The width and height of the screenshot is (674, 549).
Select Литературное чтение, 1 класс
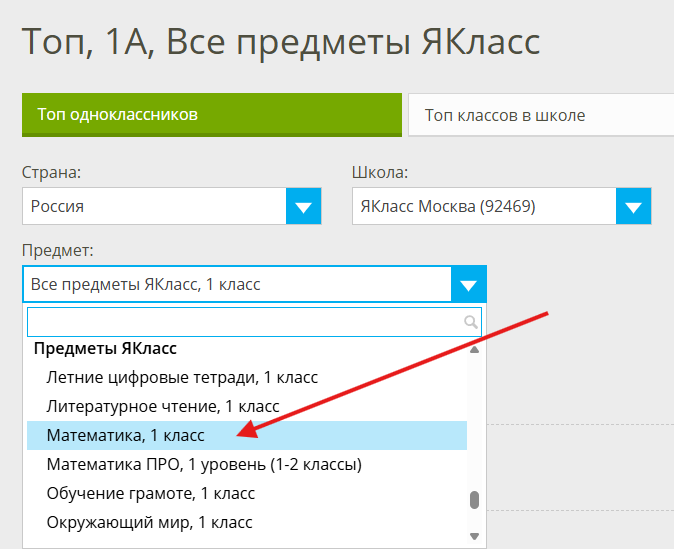(x=247, y=406)
